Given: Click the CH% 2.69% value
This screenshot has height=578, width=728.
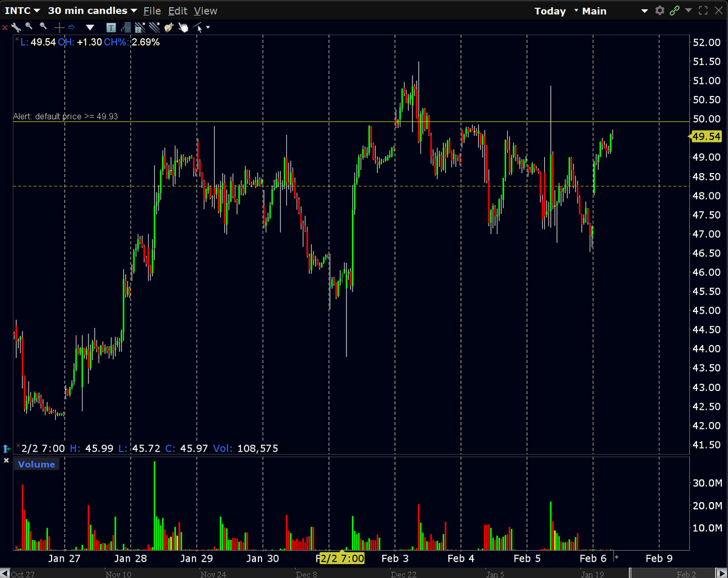Looking at the screenshot, I should click(132, 42).
